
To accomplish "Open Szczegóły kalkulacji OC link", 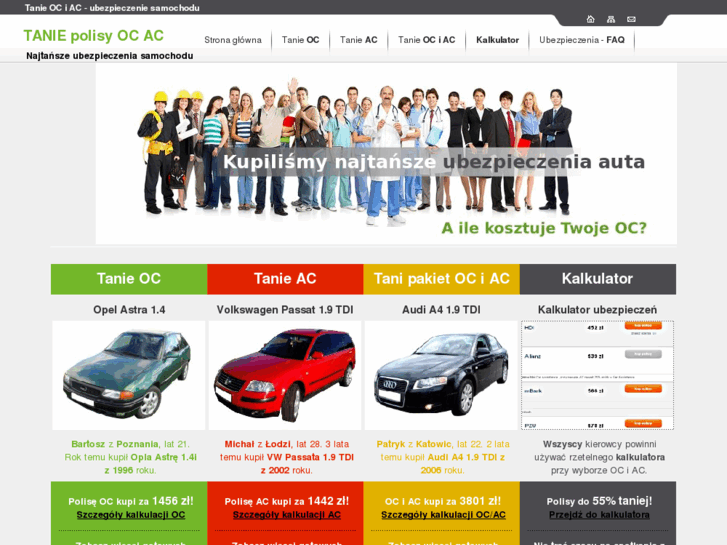I will pos(131,515).
